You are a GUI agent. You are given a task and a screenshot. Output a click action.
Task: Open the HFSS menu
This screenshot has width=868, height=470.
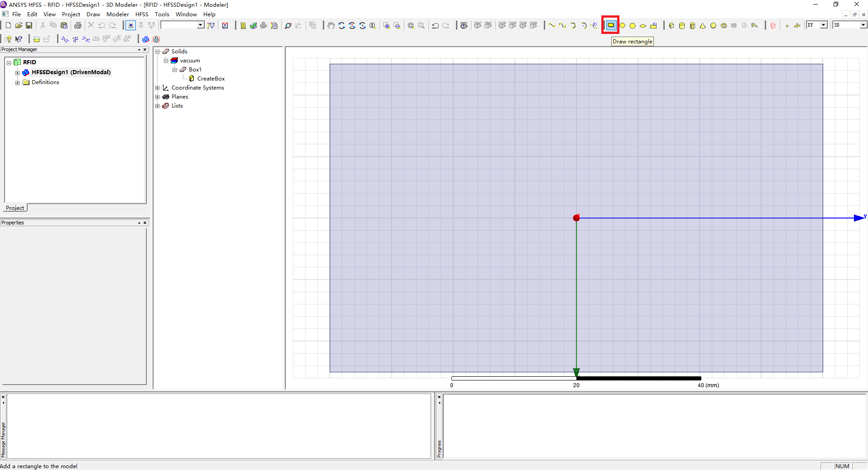tap(142, 14)
